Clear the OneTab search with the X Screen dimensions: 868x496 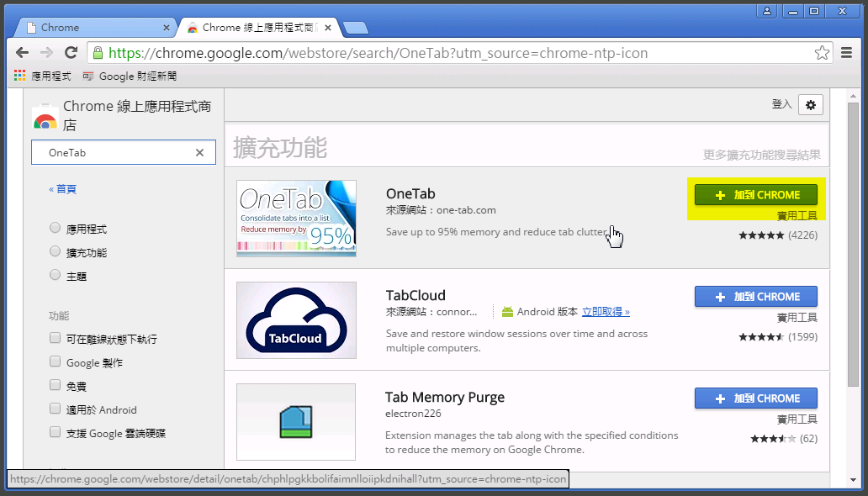pyautogui.click(x=200, y=152)
